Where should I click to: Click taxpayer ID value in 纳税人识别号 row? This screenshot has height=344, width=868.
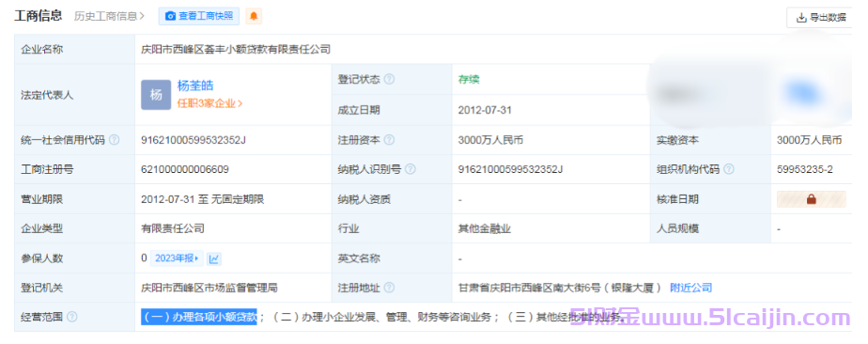511,169
